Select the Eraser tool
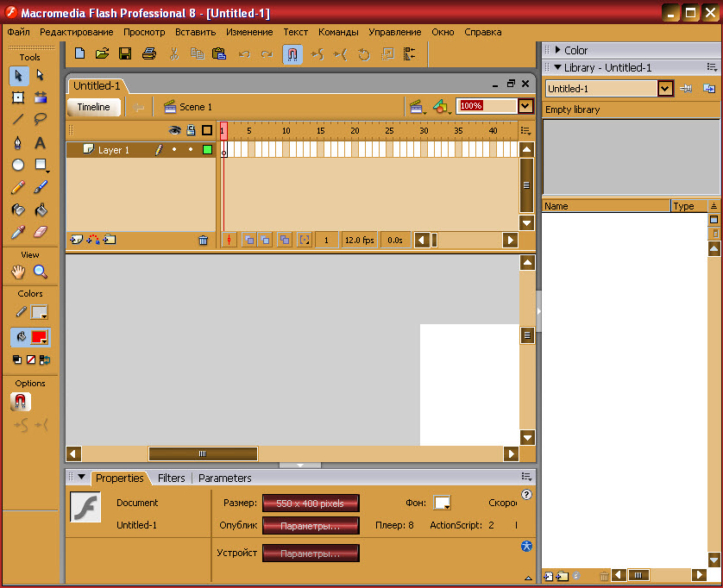 pos(40,232)
